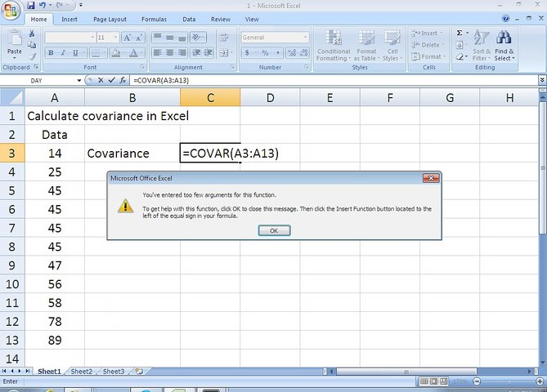Toggle Align Text Left

158,52
